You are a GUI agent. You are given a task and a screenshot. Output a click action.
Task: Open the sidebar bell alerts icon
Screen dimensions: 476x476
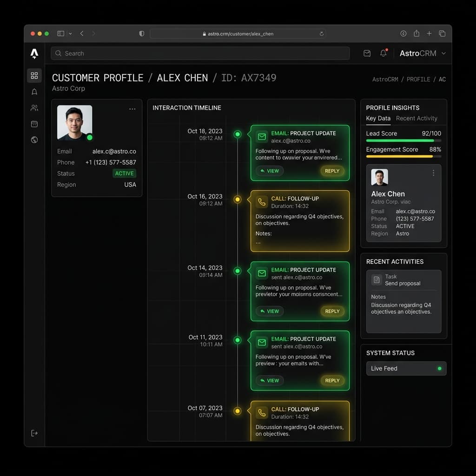pos(34,92)
